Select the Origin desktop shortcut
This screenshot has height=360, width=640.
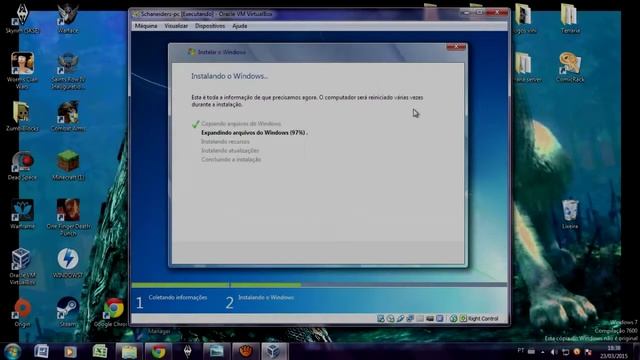(22, 313)
